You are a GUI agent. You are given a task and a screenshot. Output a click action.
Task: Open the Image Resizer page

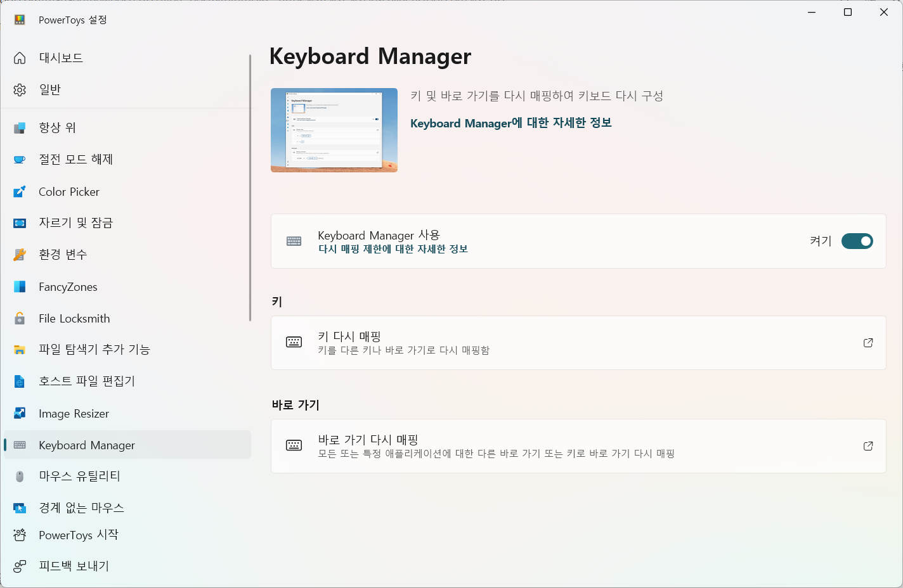coord(127,413)
